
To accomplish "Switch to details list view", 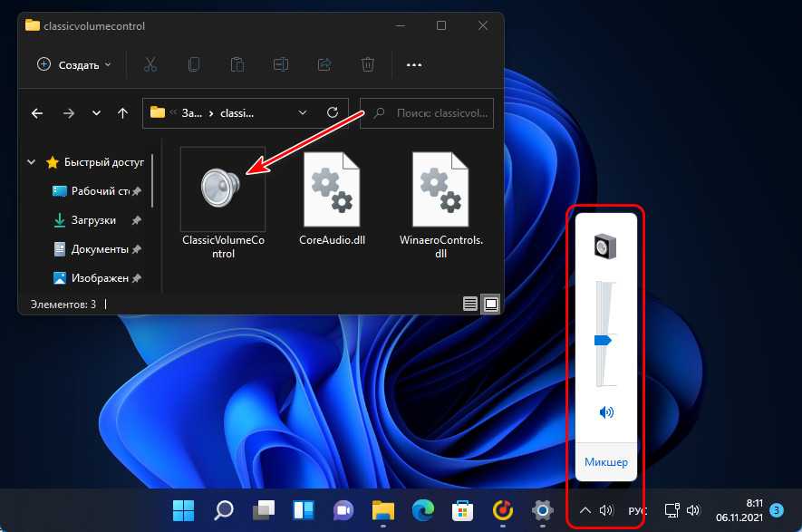I will point(469,304).
